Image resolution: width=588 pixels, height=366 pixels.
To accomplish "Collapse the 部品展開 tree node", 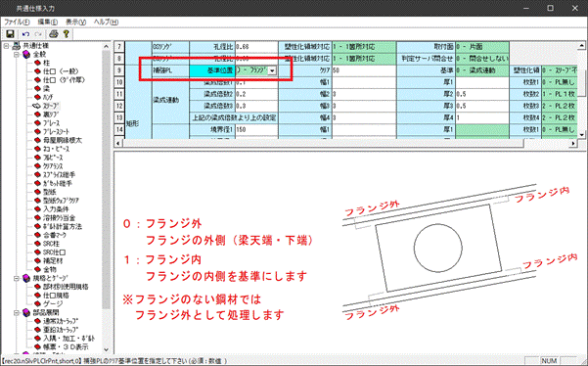I will coord(16,312).
